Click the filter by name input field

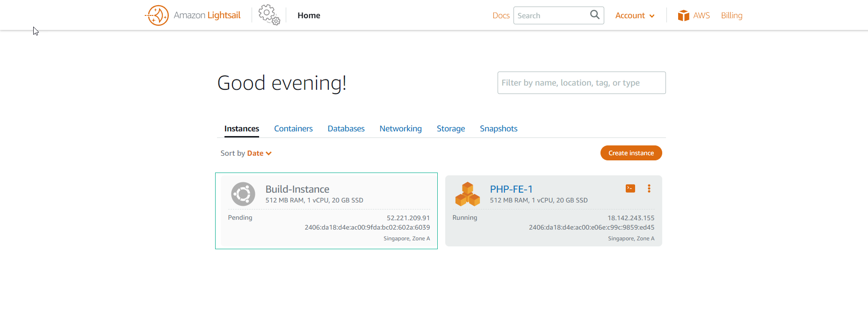click(581, 83)
